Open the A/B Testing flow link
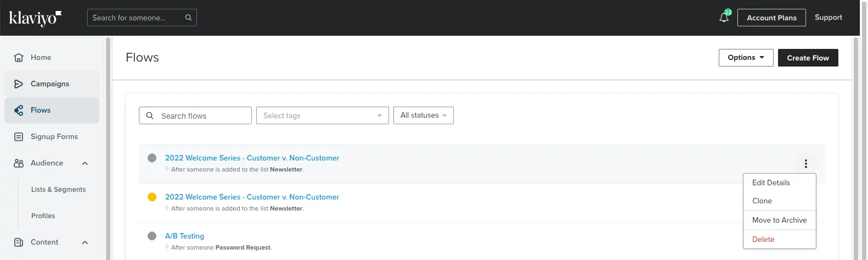 pyautogui.click(x=184, y=236)
